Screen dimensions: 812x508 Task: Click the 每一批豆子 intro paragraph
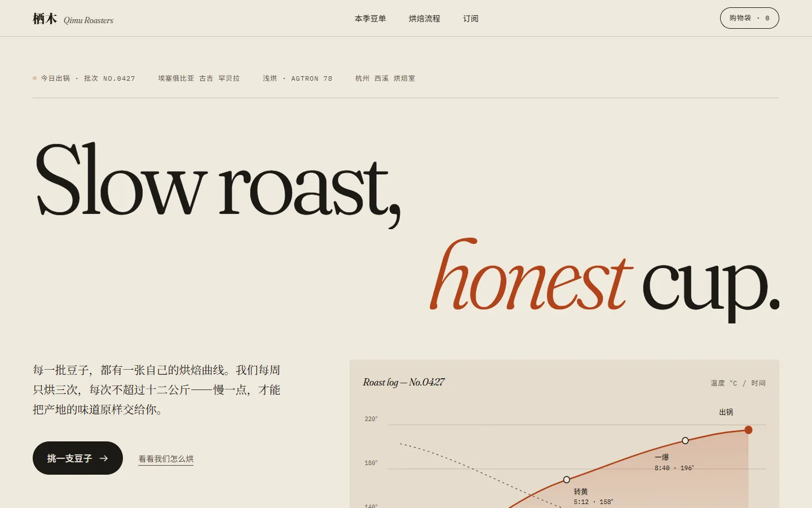(x=157, y=390)
